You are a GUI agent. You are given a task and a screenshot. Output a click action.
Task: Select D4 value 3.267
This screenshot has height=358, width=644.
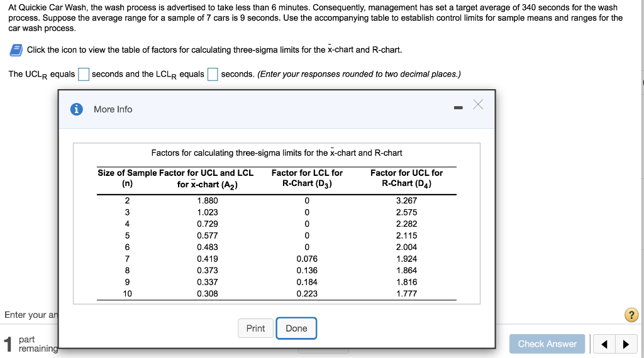pyautogui.click(x=406, y=200)
